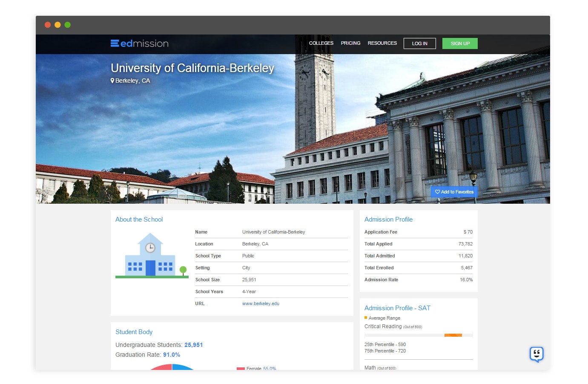This screenshot has width=588, height=384.
Task: Click the 25th Percentile - 590 text
Action: coord(385,344)
